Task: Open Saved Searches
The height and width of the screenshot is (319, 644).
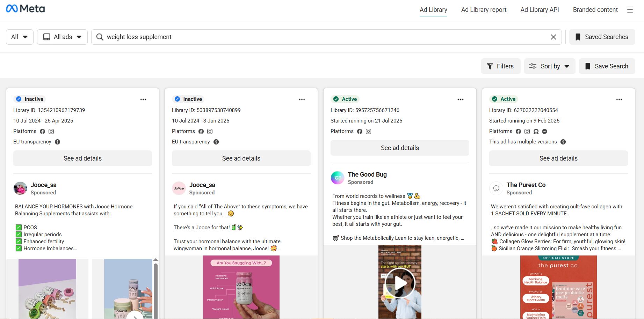Action: (x=602, y=37)
